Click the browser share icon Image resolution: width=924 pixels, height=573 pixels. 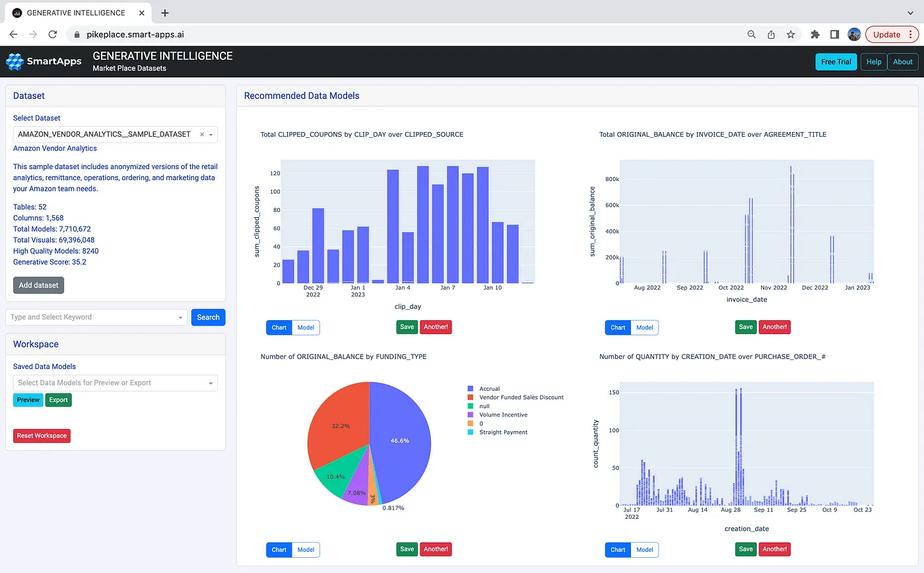(771, 34)
